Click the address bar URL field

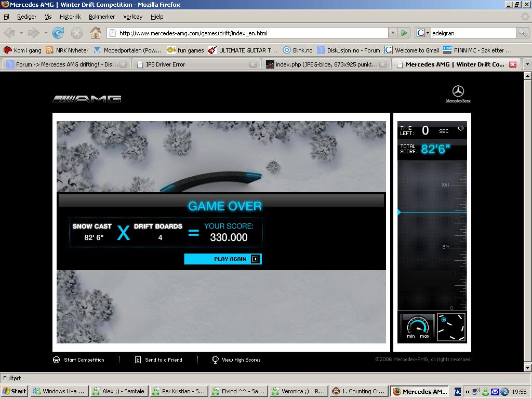pyautogui.click(x=248, y=33)
